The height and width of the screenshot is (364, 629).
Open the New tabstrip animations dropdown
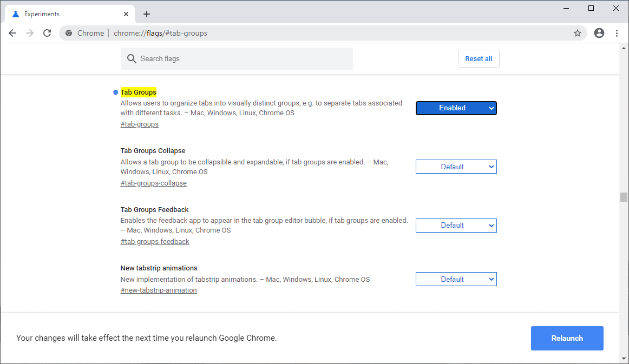pyautogui.click(x=456, y=279)
